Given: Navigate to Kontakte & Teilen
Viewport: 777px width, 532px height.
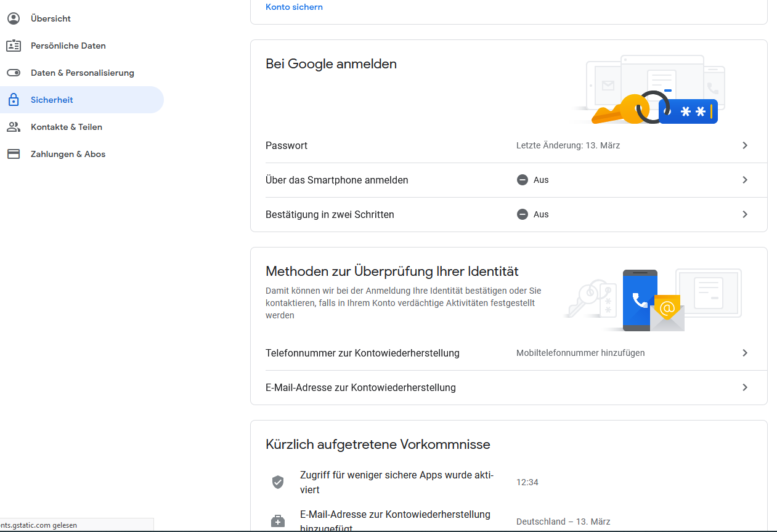Looking at the screenshot, I should [x=82, y=127].
